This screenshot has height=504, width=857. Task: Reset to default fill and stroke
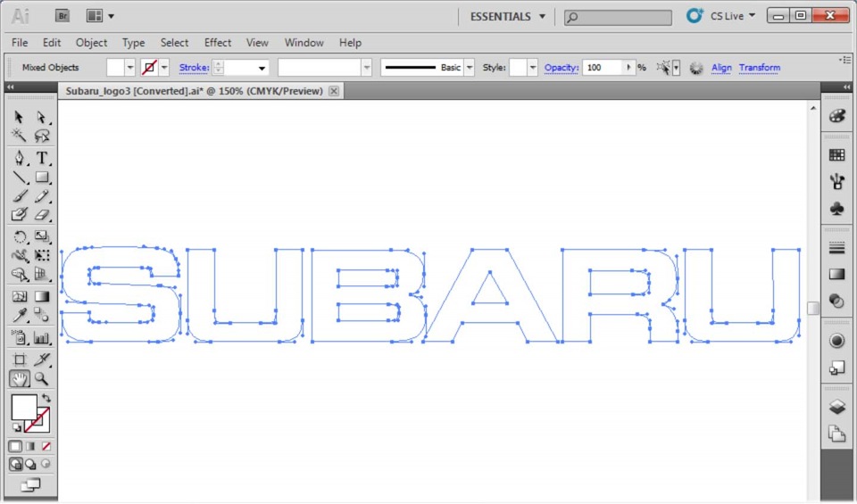17,428
